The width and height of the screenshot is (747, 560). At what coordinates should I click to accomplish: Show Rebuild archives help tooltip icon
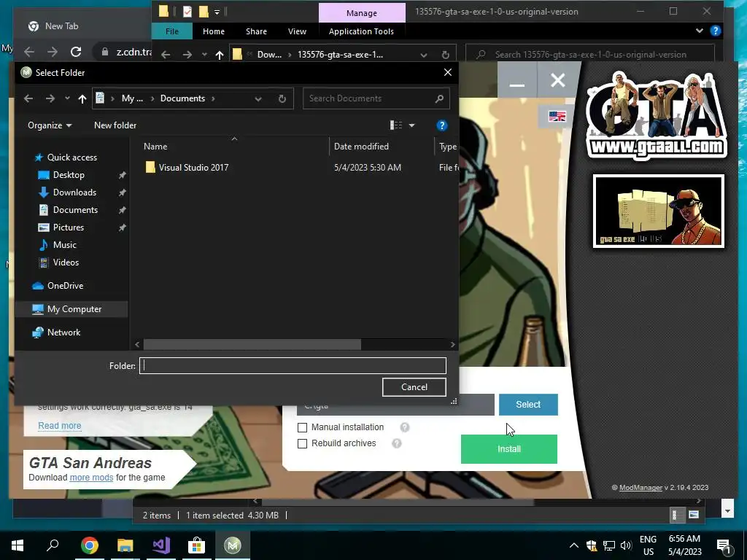[x=396, y=443]
